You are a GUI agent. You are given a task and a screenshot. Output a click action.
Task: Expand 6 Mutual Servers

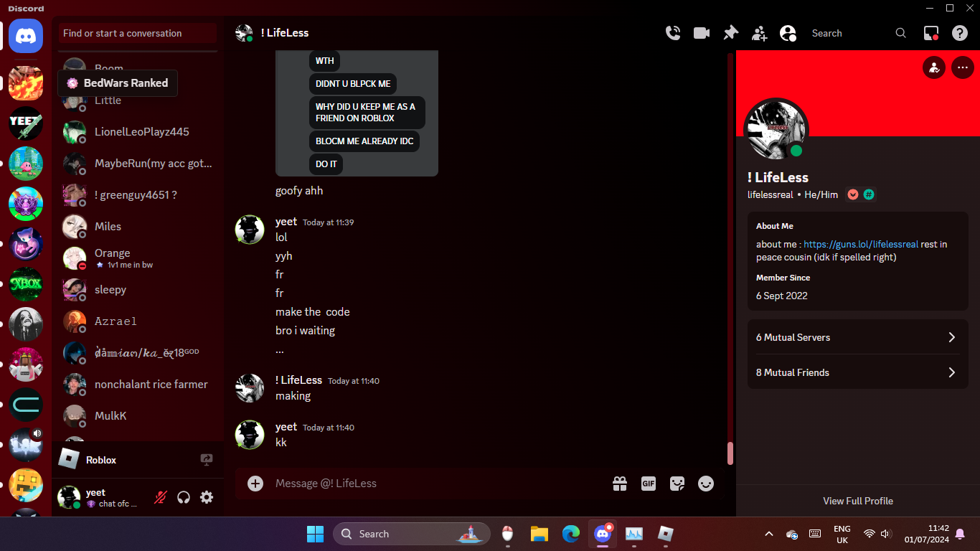tap(858, 337)
